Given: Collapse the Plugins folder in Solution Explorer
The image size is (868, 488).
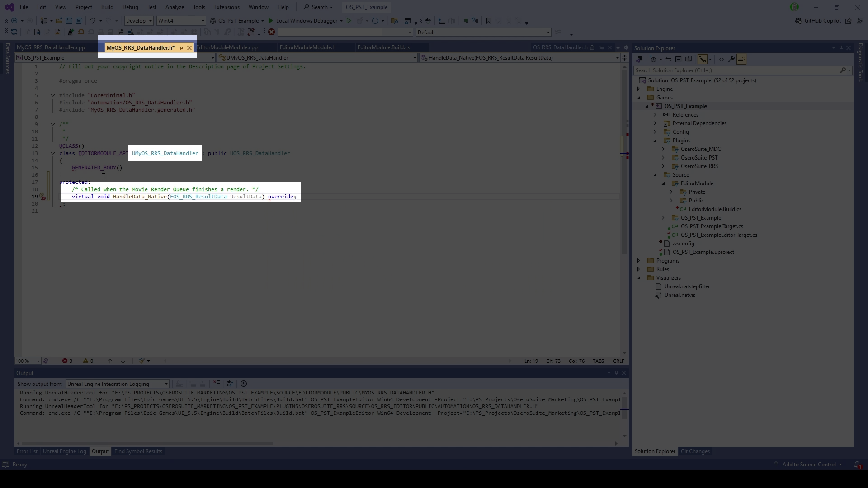Looking at the screenshot, I should tap(655, 141).
